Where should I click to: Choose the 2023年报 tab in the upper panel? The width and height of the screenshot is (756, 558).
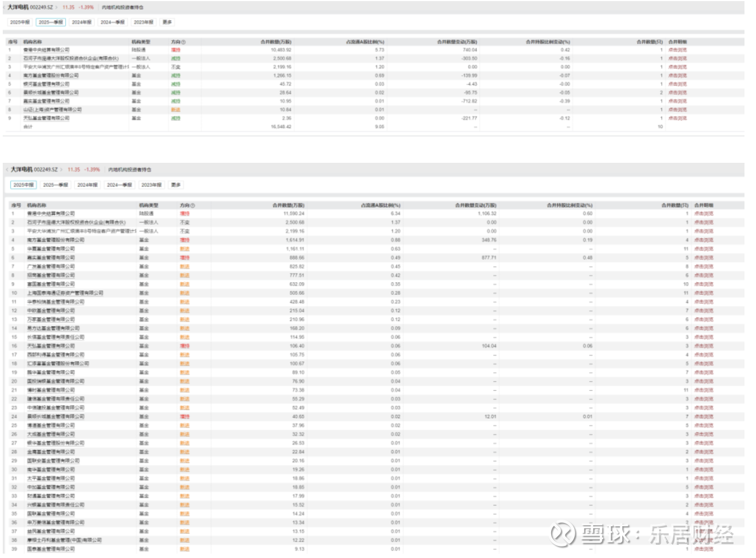click(144, 22)
